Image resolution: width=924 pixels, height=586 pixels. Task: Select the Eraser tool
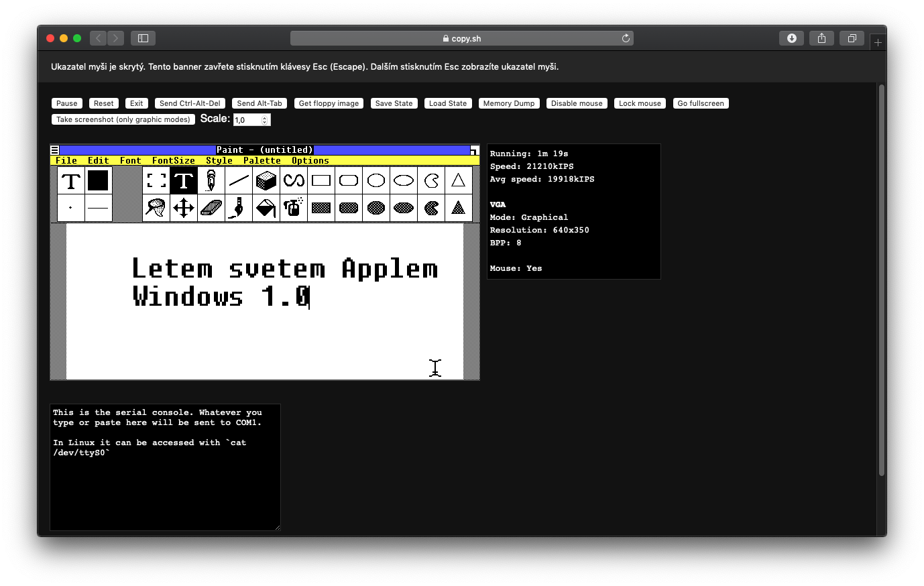pos(211,208)
